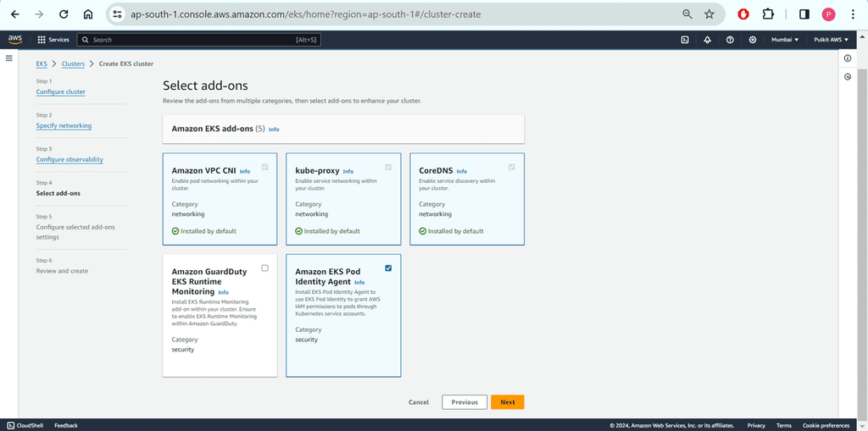Go to Step 3 Configure observability
Screen dimensions: 868x431
tap(70, 159)
